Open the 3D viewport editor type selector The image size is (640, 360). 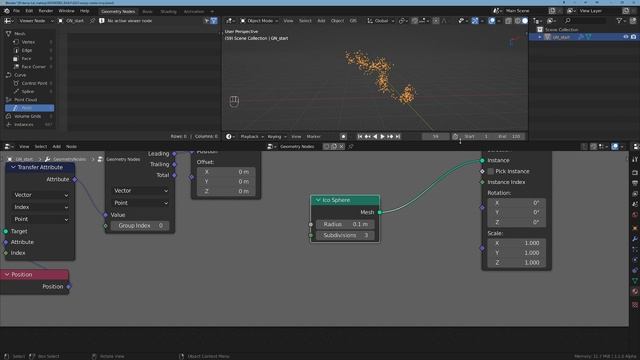pos(231,20)
